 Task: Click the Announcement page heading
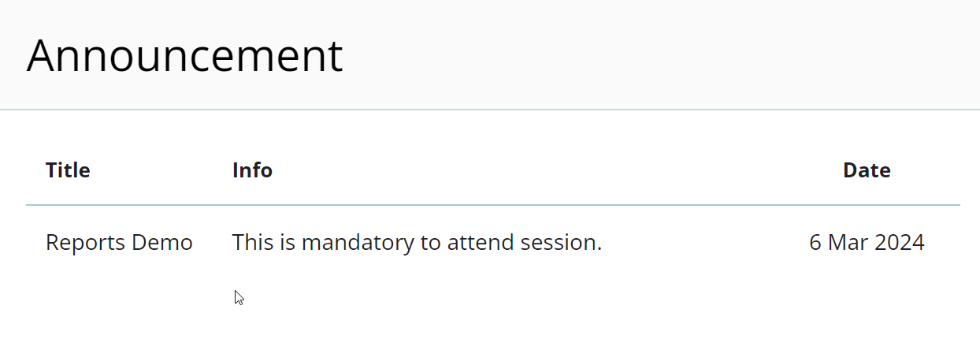pyautogui.click(x=184, y=56)
